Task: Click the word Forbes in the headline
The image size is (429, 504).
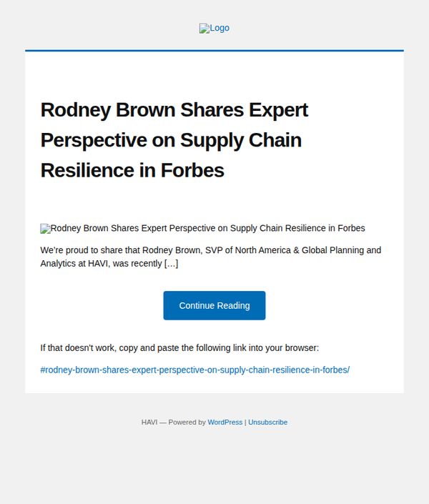Action: click(192, 170)
